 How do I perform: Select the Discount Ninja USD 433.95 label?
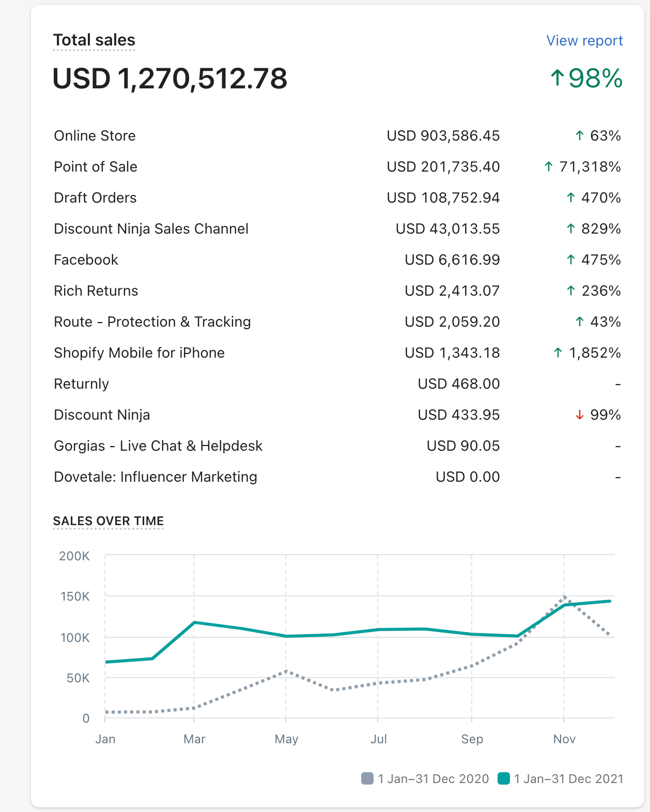[102, 415]
